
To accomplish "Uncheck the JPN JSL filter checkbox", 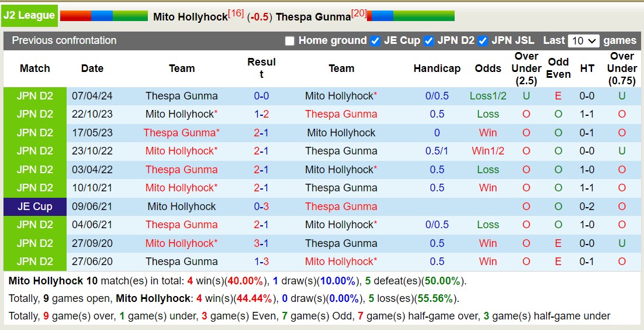I will [483, 41].
